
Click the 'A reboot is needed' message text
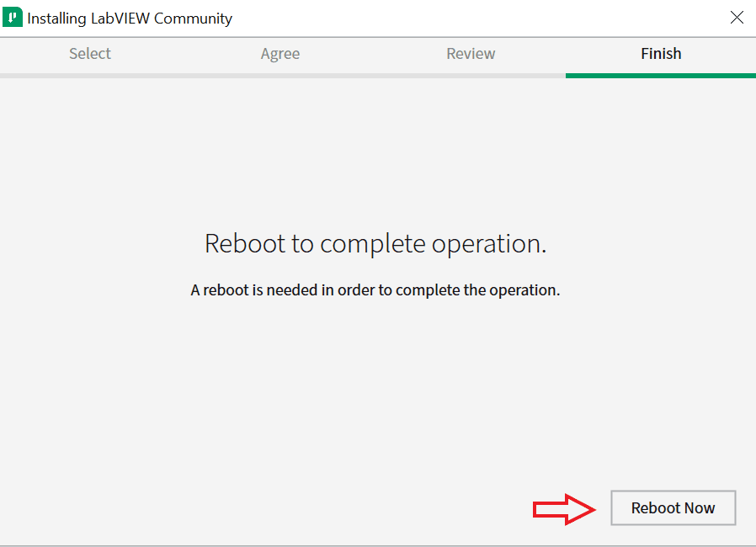point(375,290)
